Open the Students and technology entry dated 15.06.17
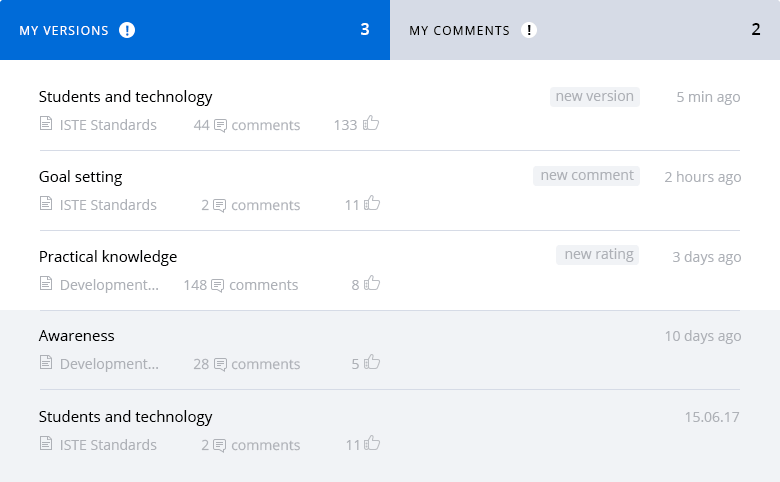Screen dimensions: 780x482 coord(125,417)
